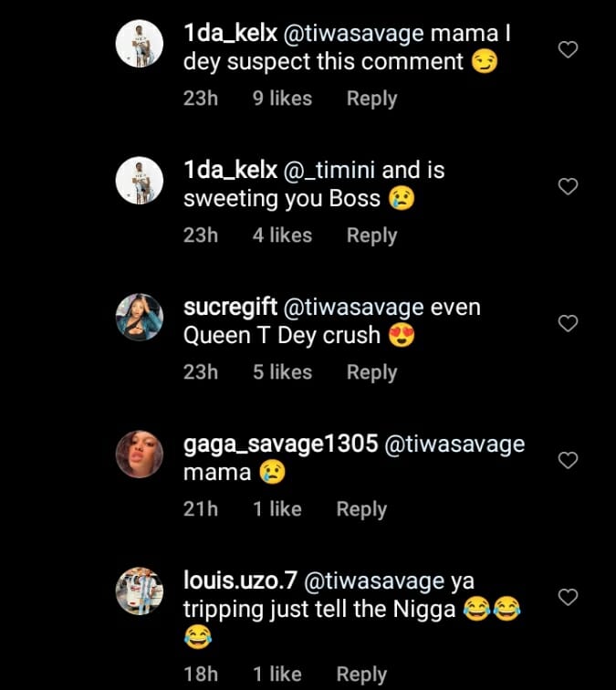Open 1da_kelx avatar on first comment
This screenshot has height=690, width=616.
[140, 43]
